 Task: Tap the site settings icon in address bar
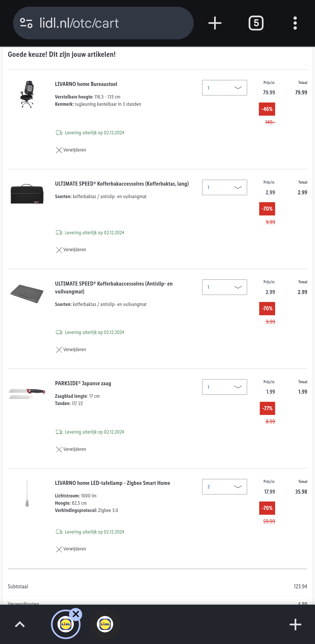click(x=26, y=23)
